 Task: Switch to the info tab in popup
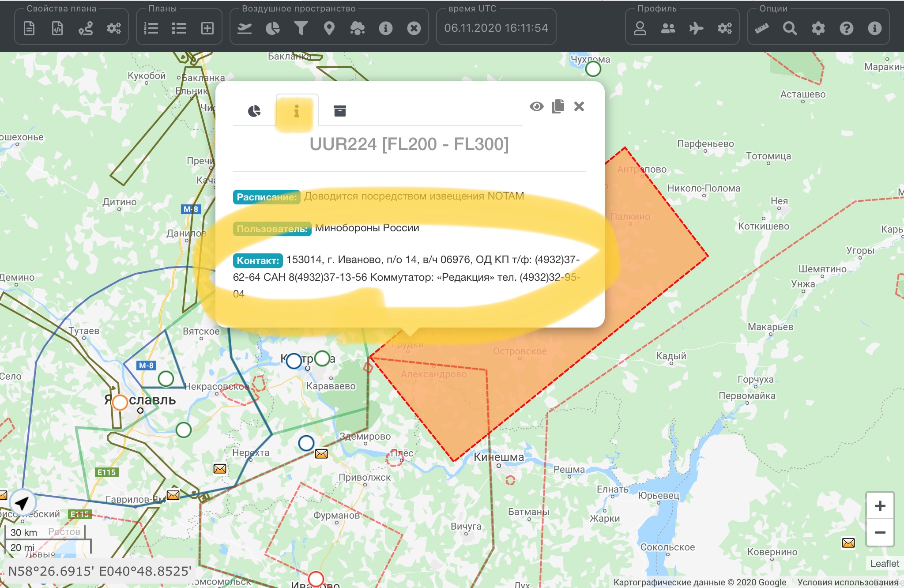[297, 111]
